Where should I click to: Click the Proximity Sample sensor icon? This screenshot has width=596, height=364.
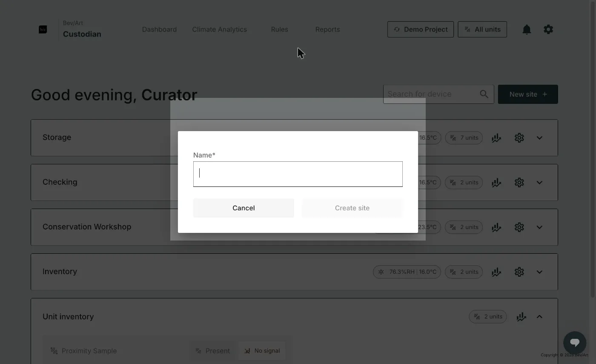tap(54, 351)
